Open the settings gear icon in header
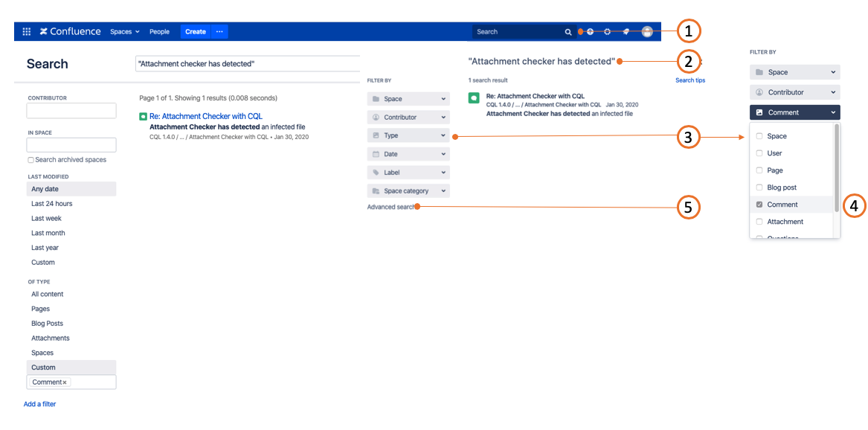This screenshot has width=868, height=430. (608, 32)
